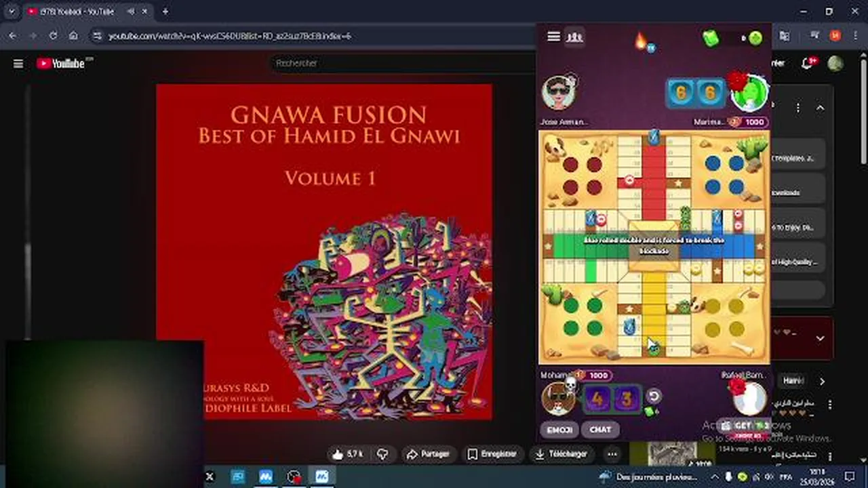Image resolution: width=868 pixels, height=488 pixels.
Task: Like the video with 5,7 k likes
Action: click(x=348, y=454)
